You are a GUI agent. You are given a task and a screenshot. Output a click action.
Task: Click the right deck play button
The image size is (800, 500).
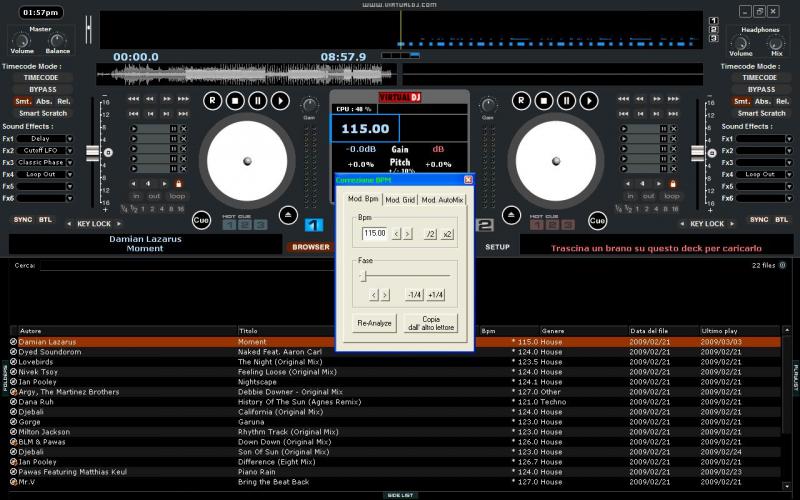pos(589,101)
